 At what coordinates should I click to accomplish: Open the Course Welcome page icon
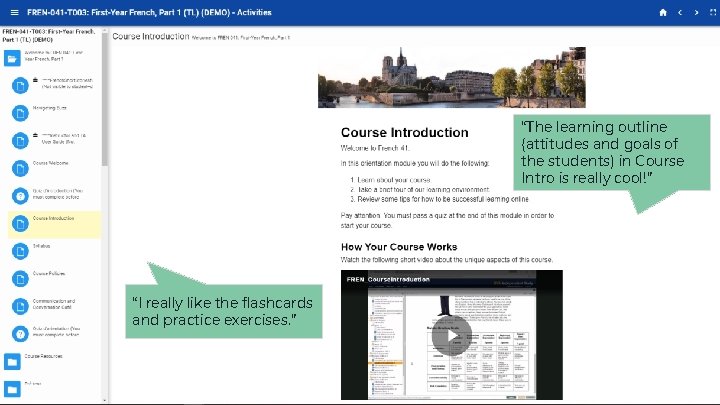(x=20, y=168)
